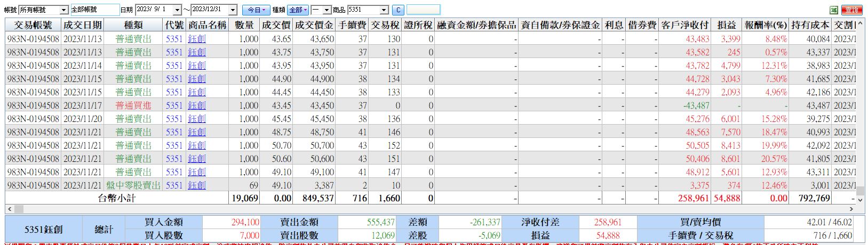Click the 賣出金額 value 555,437

point(380,222)
